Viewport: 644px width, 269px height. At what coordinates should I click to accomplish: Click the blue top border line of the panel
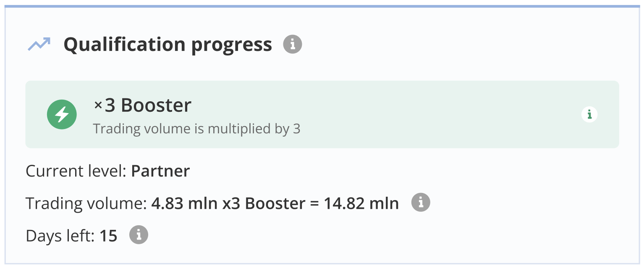[322, 6]
